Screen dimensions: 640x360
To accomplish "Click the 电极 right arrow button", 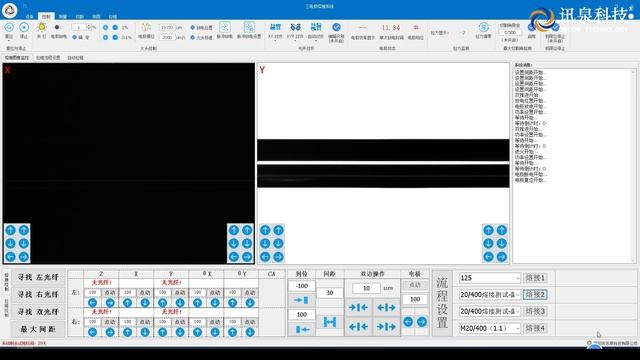I will click(422, 322).
